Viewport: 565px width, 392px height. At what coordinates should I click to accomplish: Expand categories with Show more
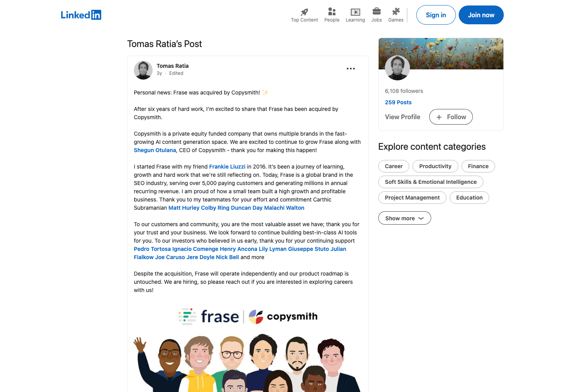pyautogui.click(x=405, y=218)
